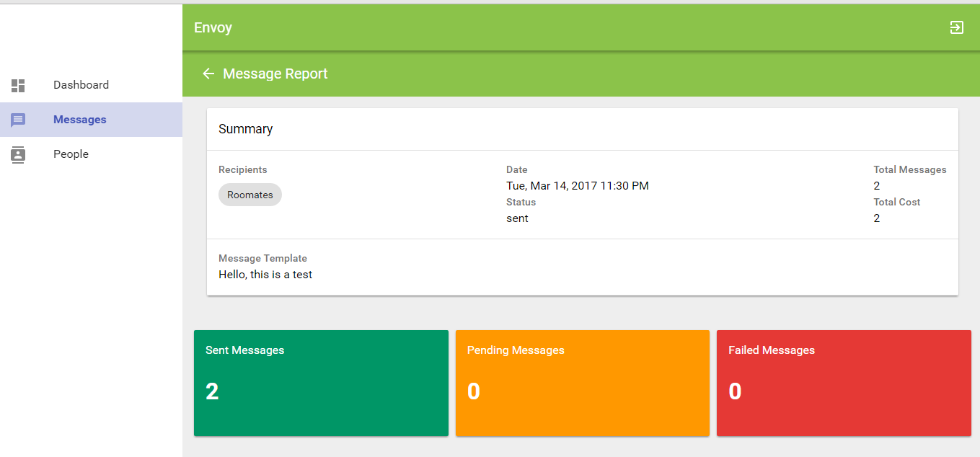Select the message template text
The image size is (980, 457).
pyautogui.click(x=265, y=275)
